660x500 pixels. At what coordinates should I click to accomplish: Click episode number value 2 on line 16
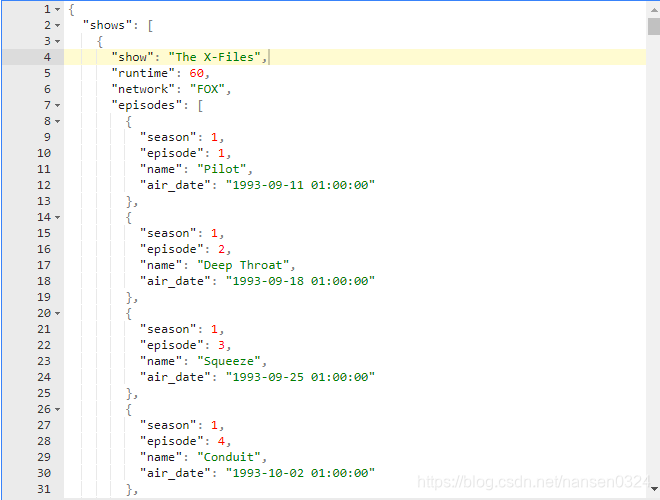pos(221,249)
